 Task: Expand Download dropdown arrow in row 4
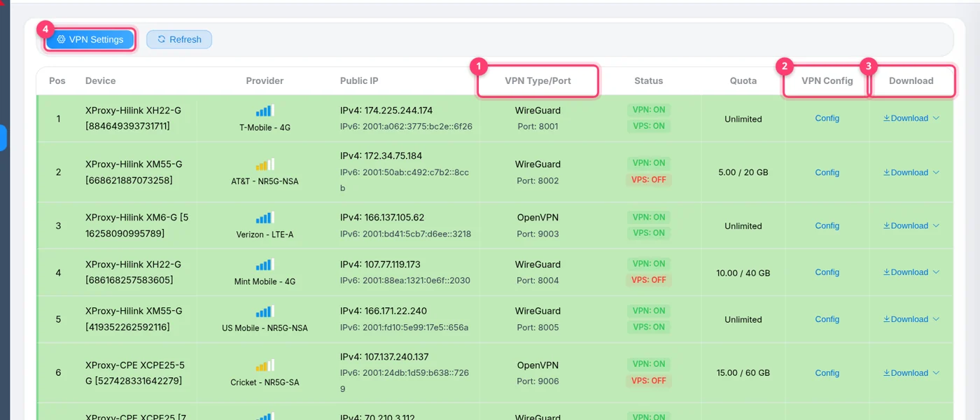click(x=936, y=272)
